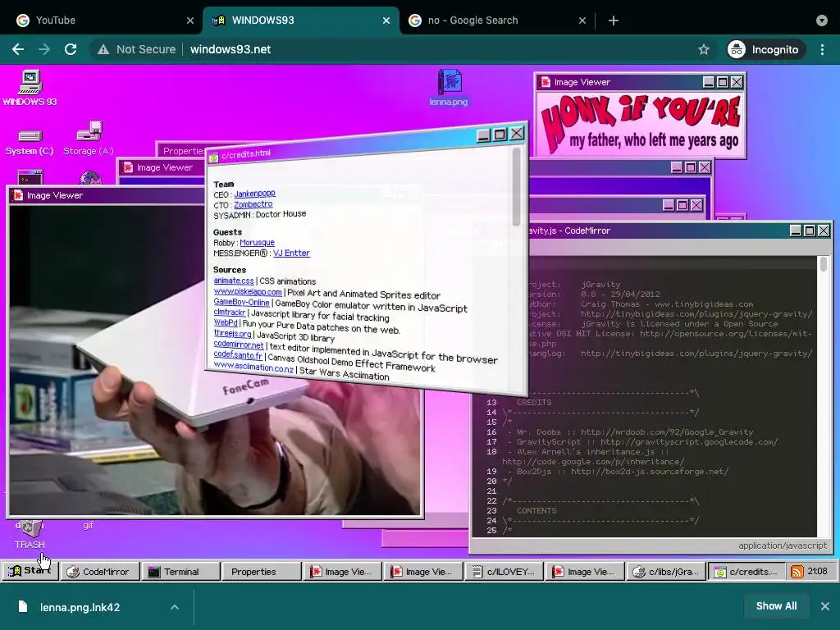Click the Start button in taskbar
This screenshot has width=840, height=630.
point(30,571)
